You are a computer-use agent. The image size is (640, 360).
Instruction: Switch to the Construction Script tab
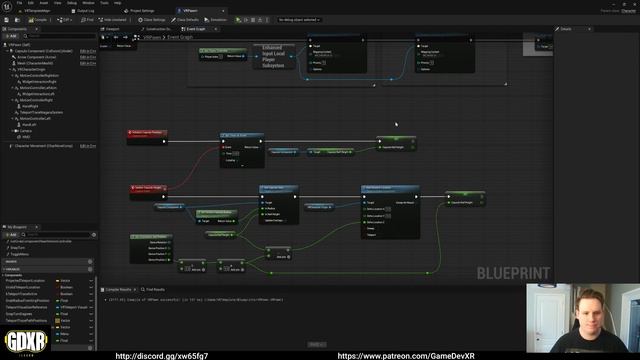point(157,29)
